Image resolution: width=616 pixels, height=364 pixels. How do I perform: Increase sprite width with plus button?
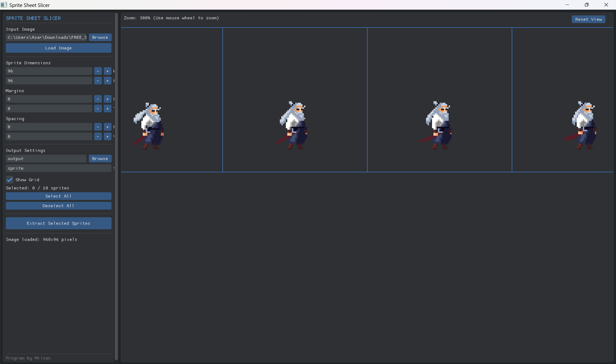pos(107,71)
